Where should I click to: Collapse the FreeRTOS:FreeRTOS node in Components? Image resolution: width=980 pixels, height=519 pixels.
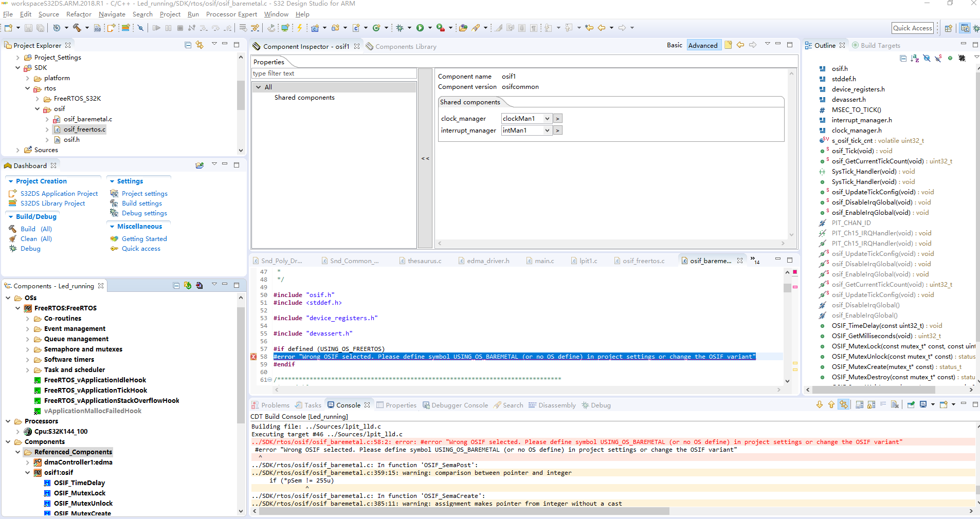(18, 308)
